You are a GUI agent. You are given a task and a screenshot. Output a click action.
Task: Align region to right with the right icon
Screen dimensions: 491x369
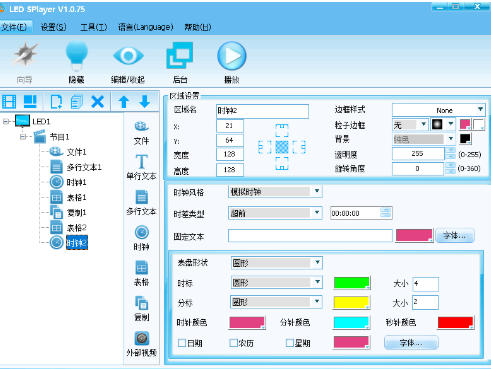299,147
